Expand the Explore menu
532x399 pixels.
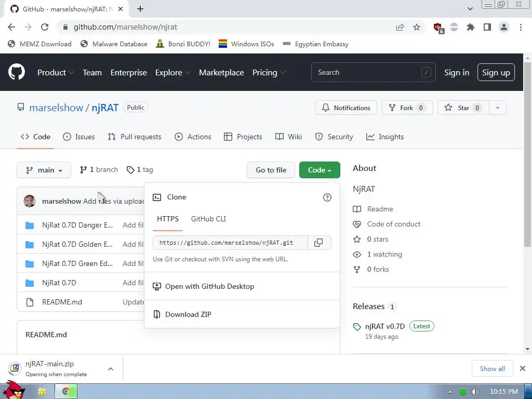pyautogui.click(x=172, y=73)
